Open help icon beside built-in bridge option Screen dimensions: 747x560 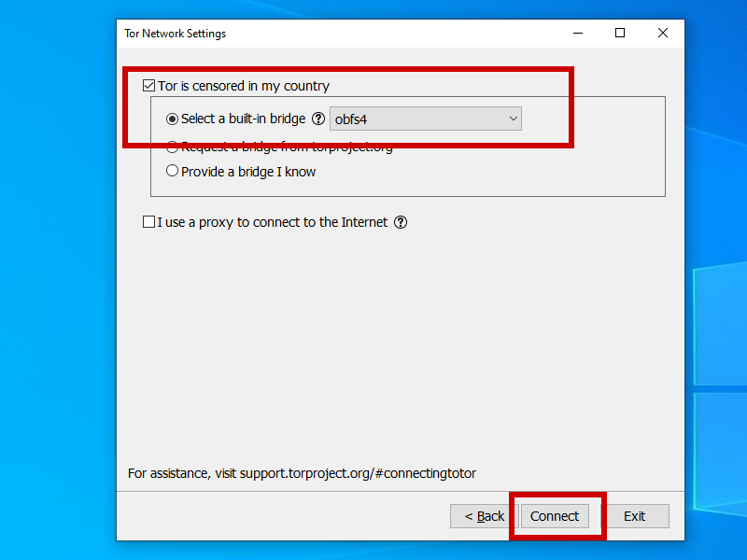click(x=318, y=119)
